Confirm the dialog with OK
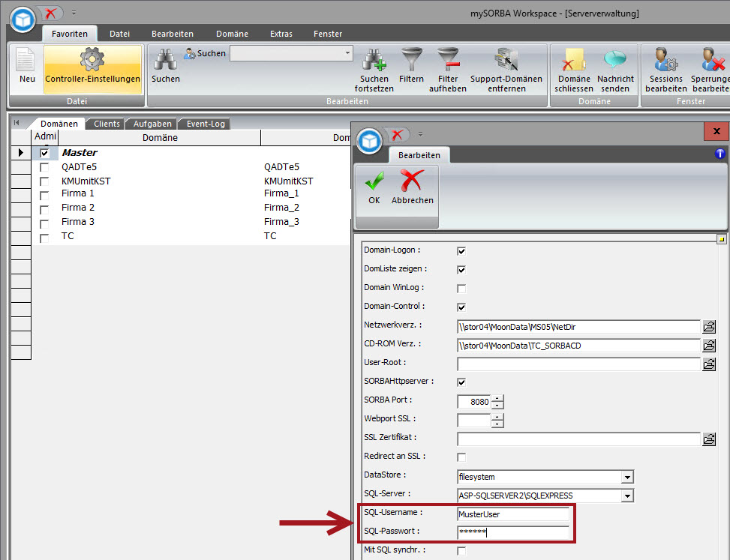 374,186
